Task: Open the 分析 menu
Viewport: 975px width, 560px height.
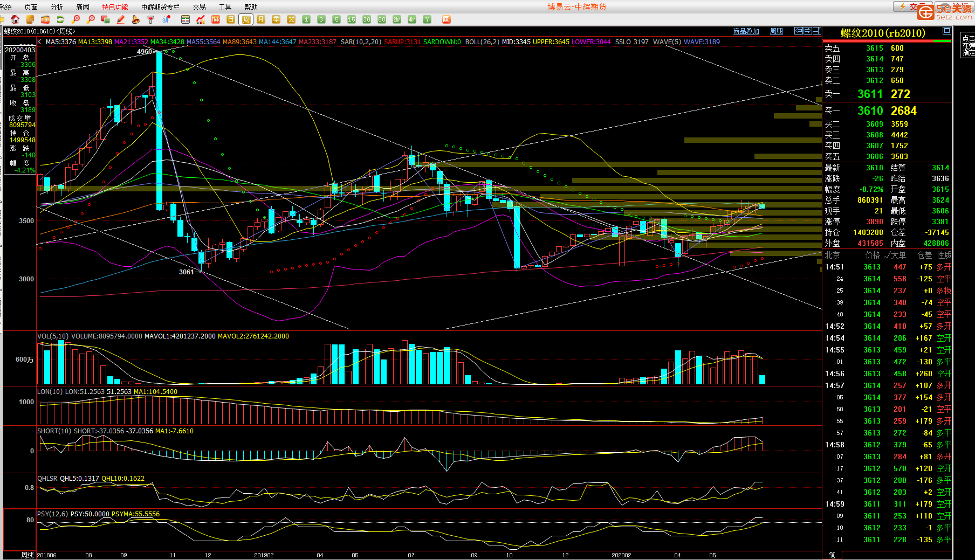Action: [x=57, y=7]
